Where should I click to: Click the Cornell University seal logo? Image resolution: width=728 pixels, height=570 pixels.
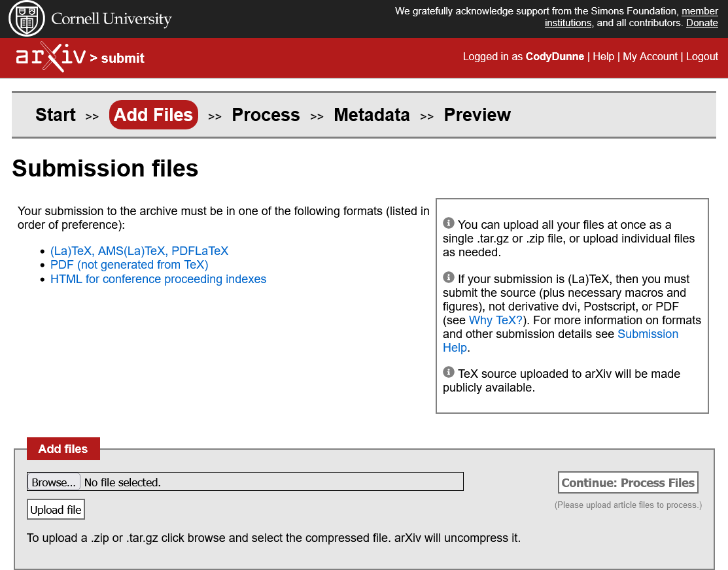pyautogui.click(x=27, y=19)
